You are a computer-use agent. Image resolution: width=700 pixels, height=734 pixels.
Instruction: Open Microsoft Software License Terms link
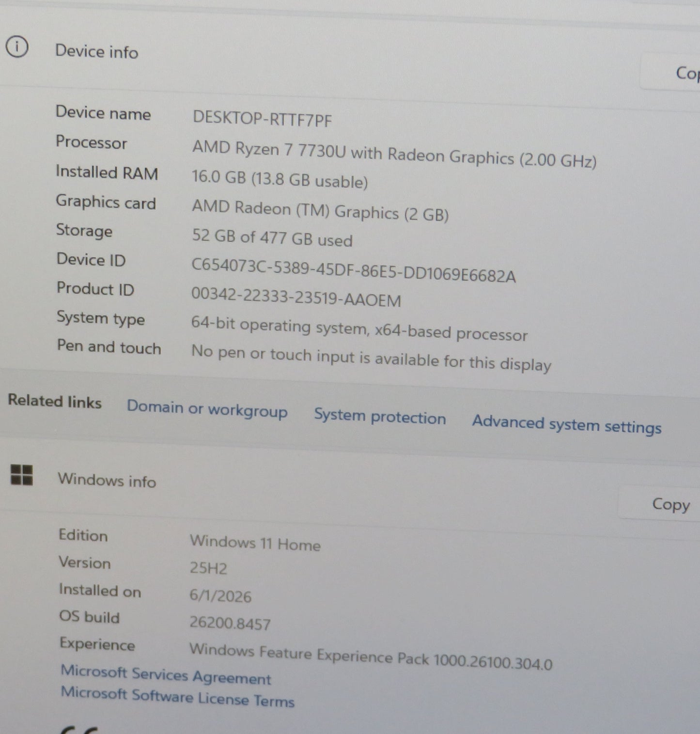177,697
